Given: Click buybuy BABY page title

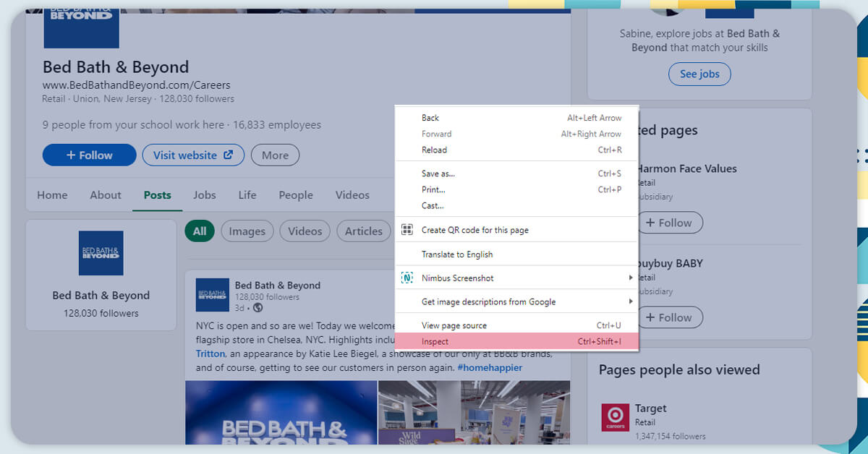Looking at the screenshot, I should point(670,263).
